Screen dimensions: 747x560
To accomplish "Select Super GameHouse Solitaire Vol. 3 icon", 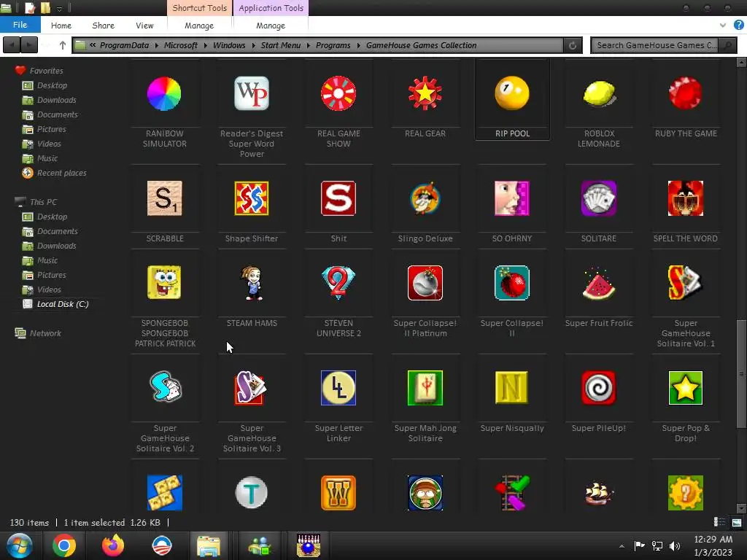I will click(x=251, y=388).
